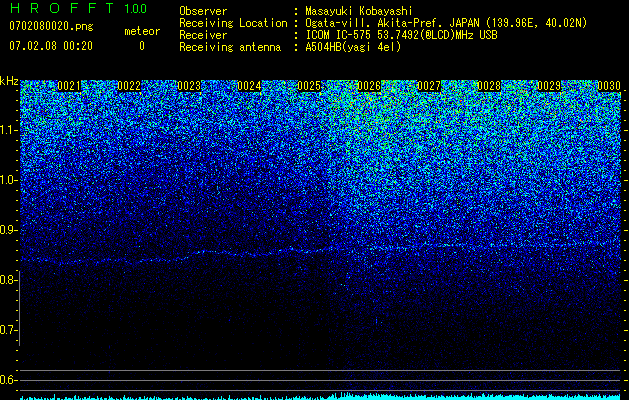Click the 0025 time marker label
This screenshot has height=400, width=629.
click(x=309, y=86)
